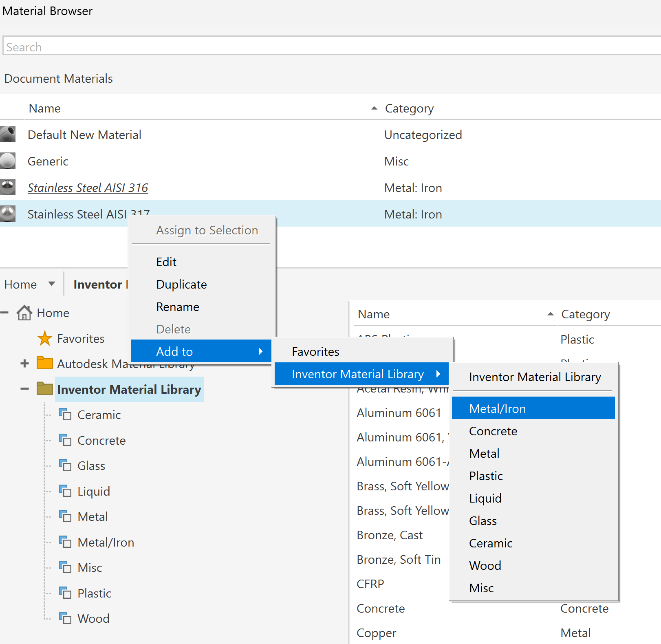Click the Home breadcrumb button
The width and height of the screenshot is (661, 644).
pyautogui.click(x=21, y=284)
